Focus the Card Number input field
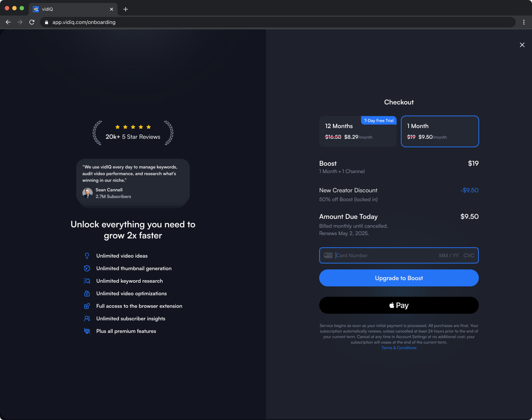 point(384,255)
